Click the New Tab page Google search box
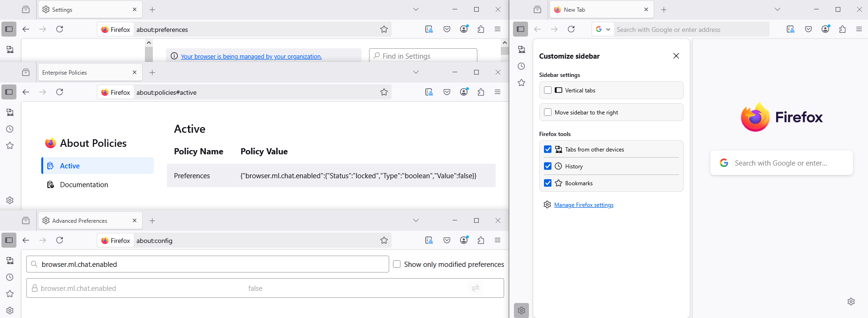This screenshot has height=318, width=868. (781, 163)
